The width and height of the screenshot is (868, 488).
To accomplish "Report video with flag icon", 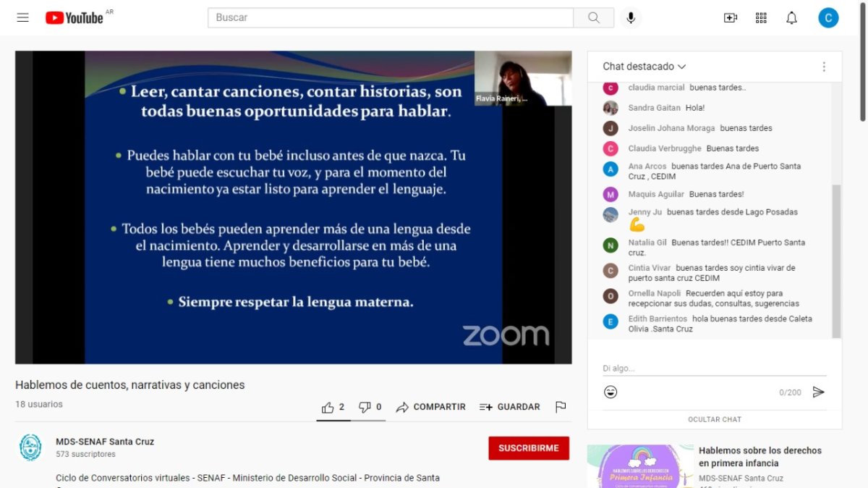I will click(561, 407).
